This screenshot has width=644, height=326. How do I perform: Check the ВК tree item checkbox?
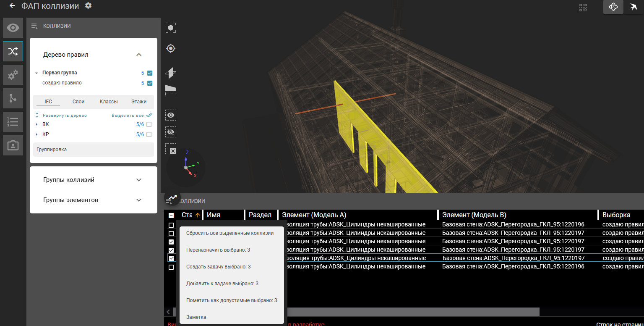[x=149, y=124]
